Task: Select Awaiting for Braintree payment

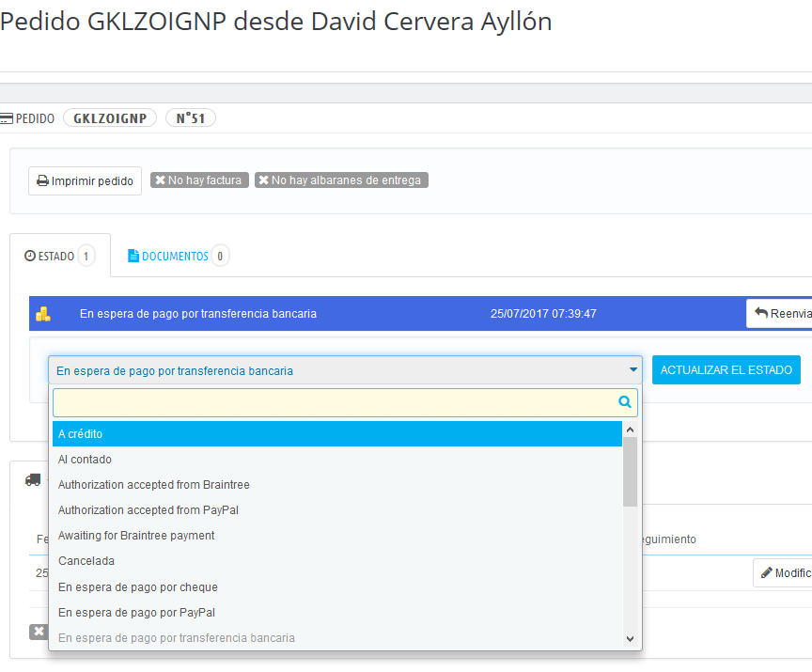Action: [x=337, y=536]
